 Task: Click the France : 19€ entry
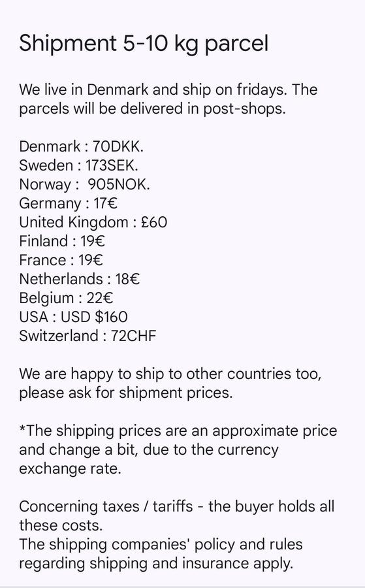61,260
